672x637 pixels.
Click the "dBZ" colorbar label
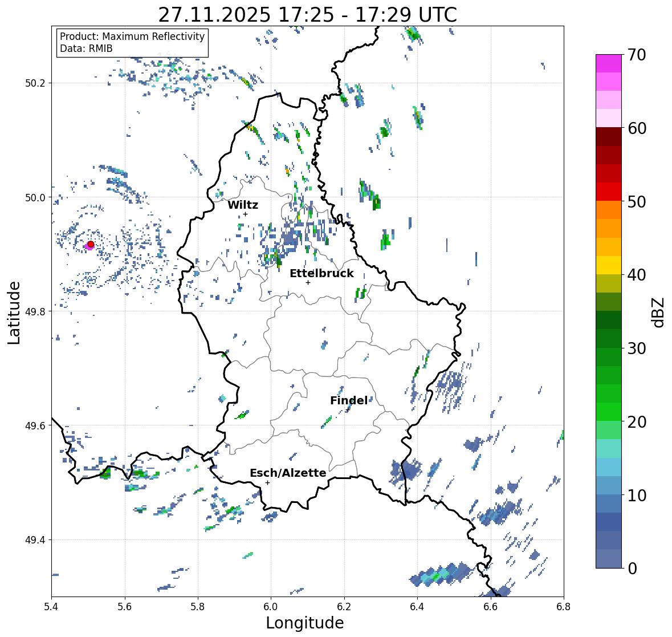(x=659, y=313)
